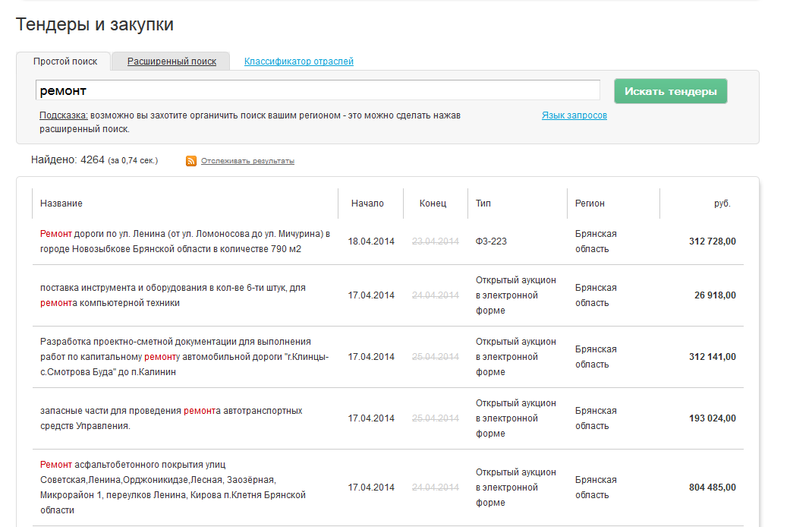Sort by the руб. price column header

click(722, 204)
